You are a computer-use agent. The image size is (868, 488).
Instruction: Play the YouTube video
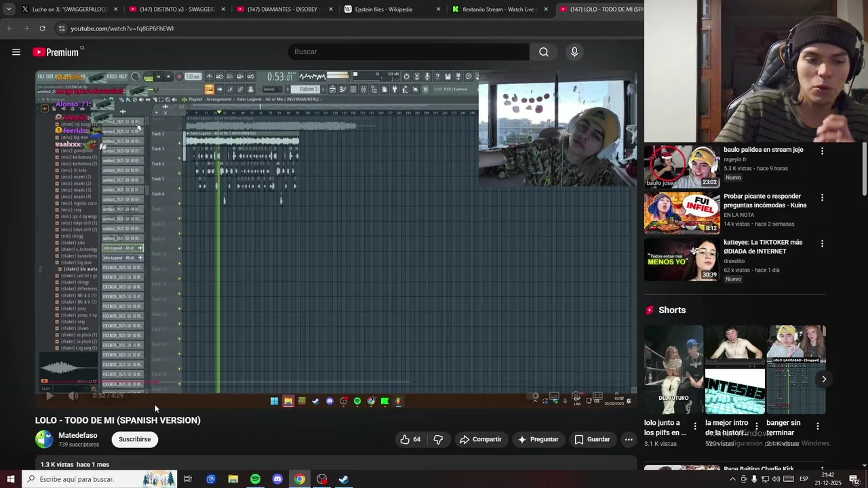50,396
